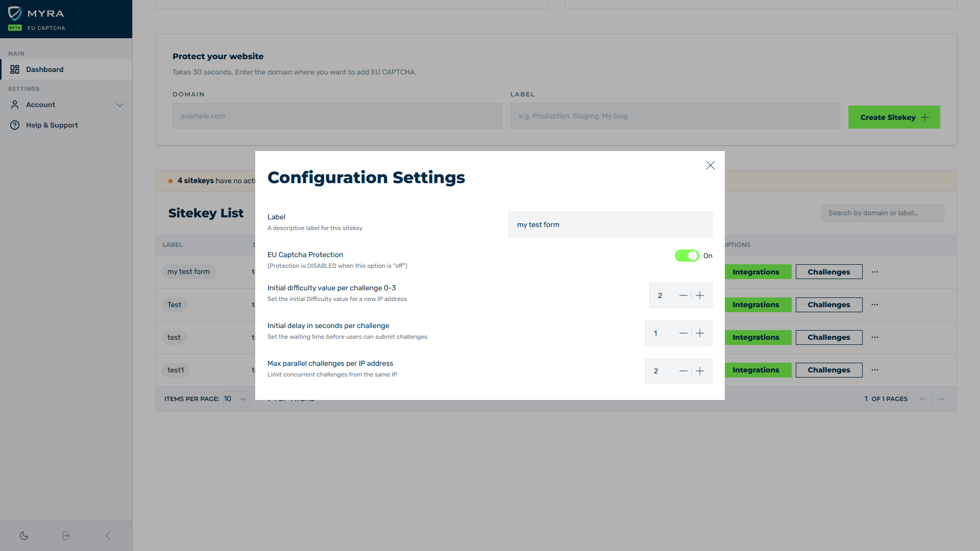Open Dashboard in the sidebar
This screenshot has height=551, width=980.
[45, 69]
